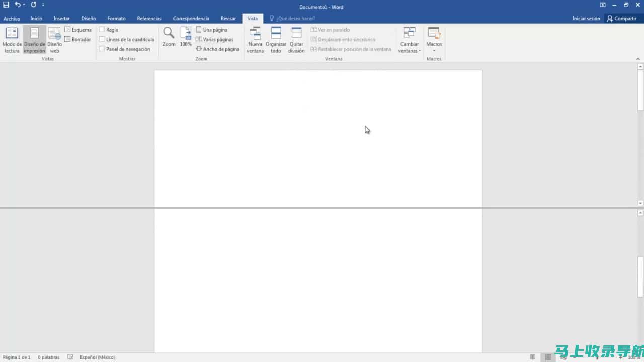Switch to Borrador draft view
Viewport: 644px width, 362px height.
click(x=78, y=39)
